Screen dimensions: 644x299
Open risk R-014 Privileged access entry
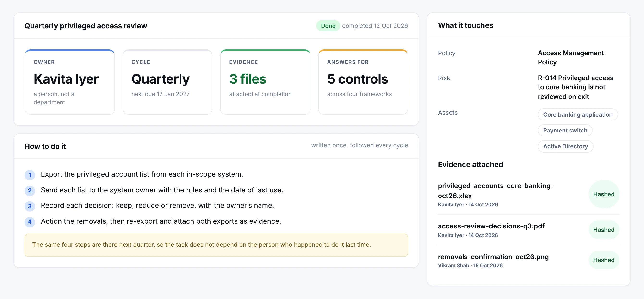pos(576,87)
